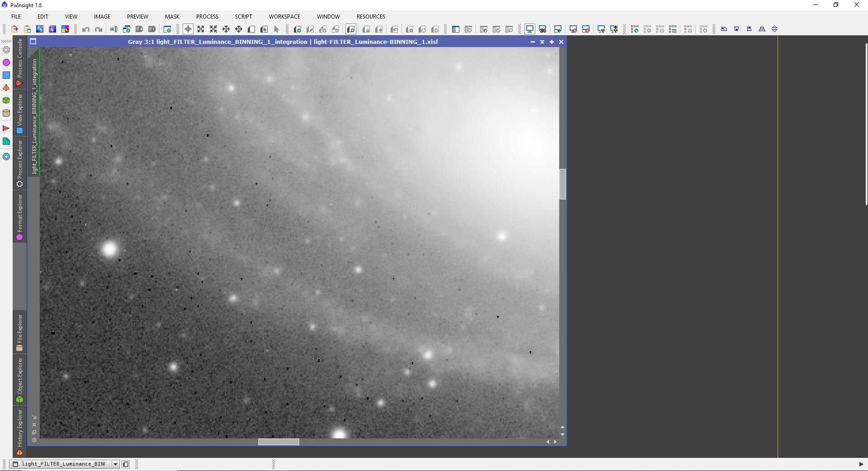Open the PROCESS menu

pos(207,16)
